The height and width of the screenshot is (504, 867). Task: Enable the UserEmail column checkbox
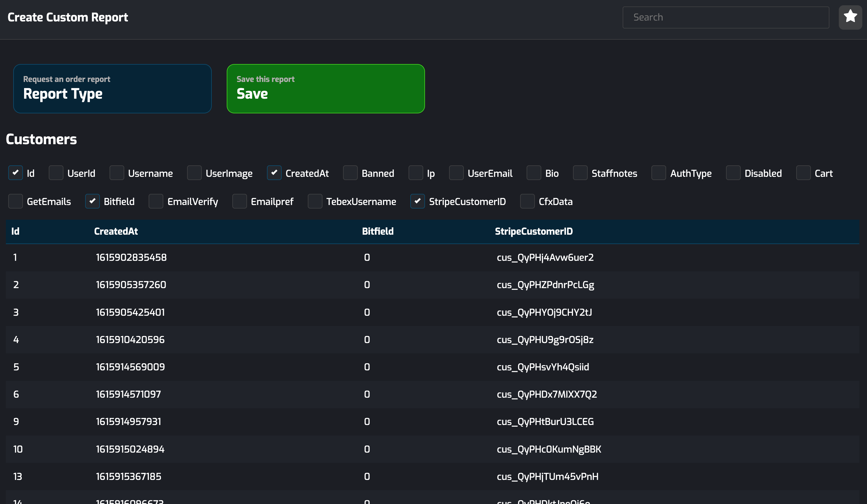coord(456,173)
